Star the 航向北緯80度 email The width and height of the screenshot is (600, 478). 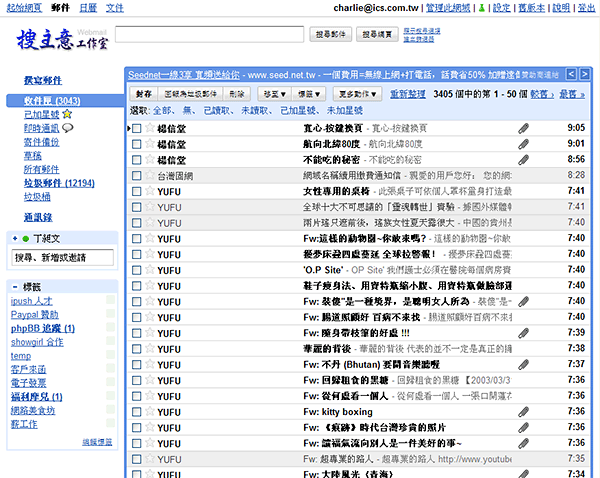(150, 143)
